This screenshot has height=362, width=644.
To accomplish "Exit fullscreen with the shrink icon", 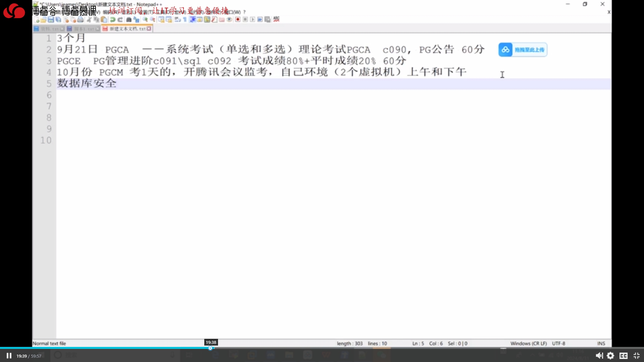I will [637, 356].
